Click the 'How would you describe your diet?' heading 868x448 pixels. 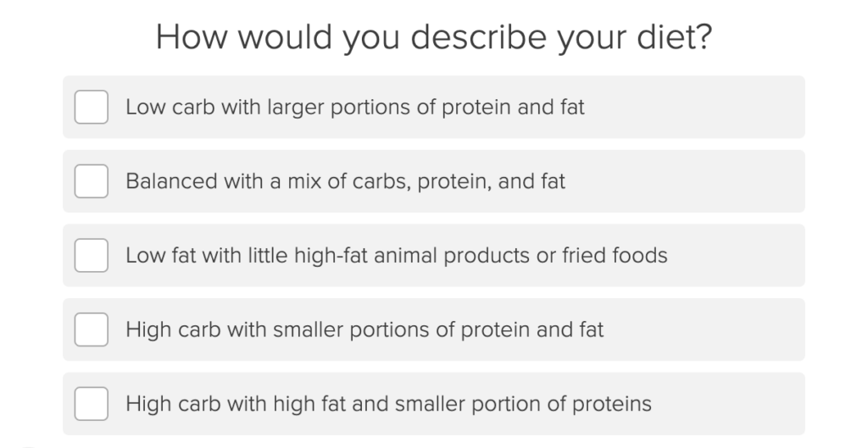point(434,37)
